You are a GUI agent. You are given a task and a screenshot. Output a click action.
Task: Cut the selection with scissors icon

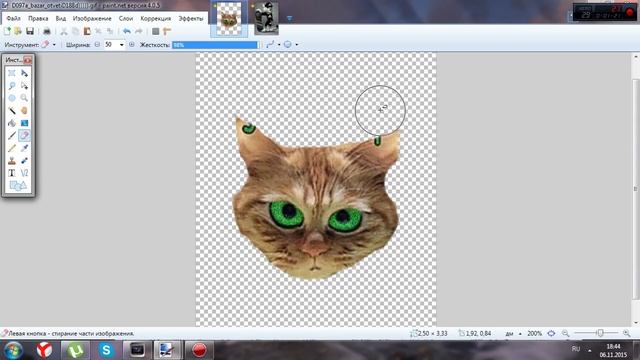pos(64,31)
